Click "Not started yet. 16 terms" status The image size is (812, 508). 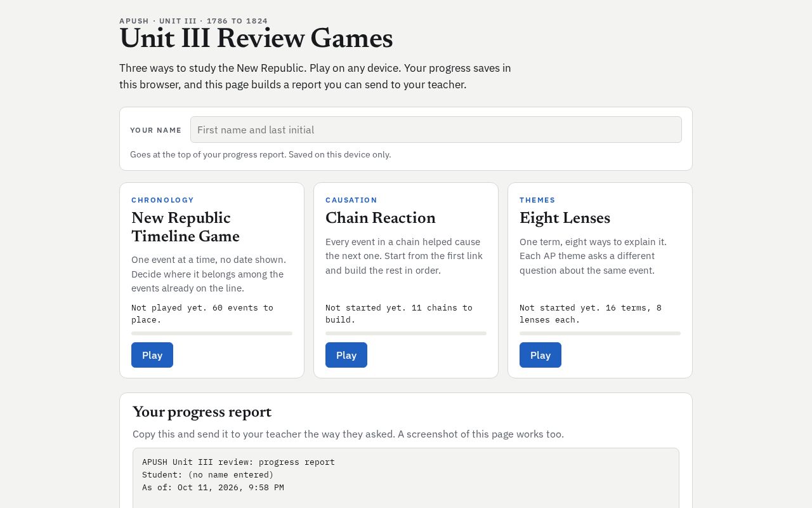(x=591, y=314)
